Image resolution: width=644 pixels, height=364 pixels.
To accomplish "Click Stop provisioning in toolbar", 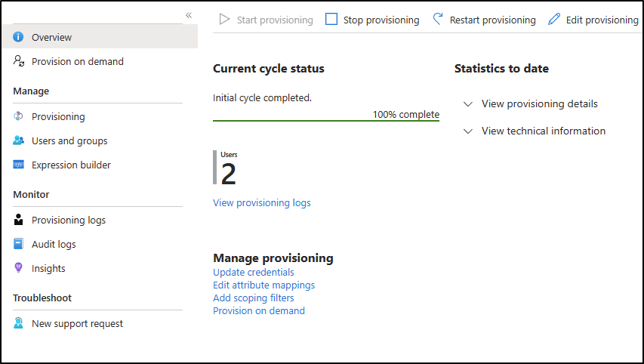I will coord(372,20).
